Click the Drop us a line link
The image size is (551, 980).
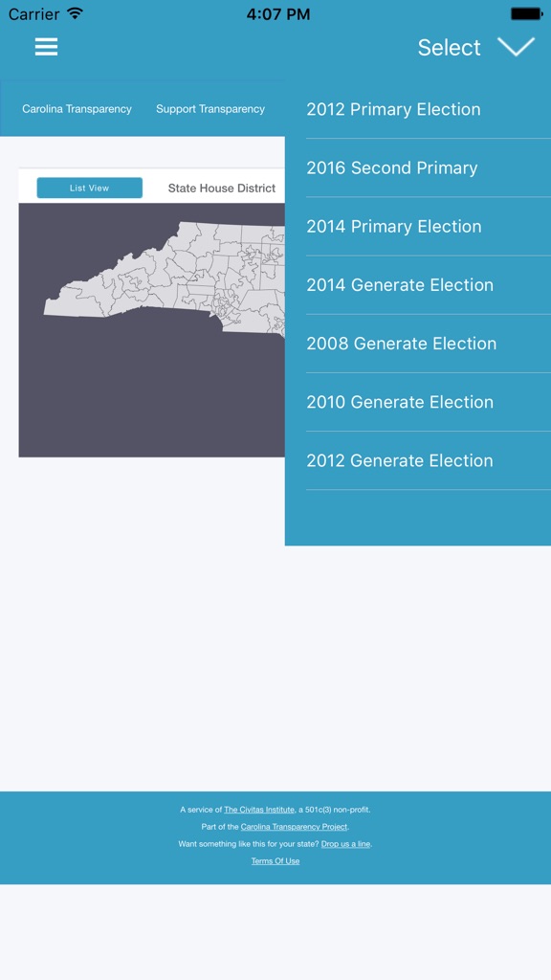344,843
